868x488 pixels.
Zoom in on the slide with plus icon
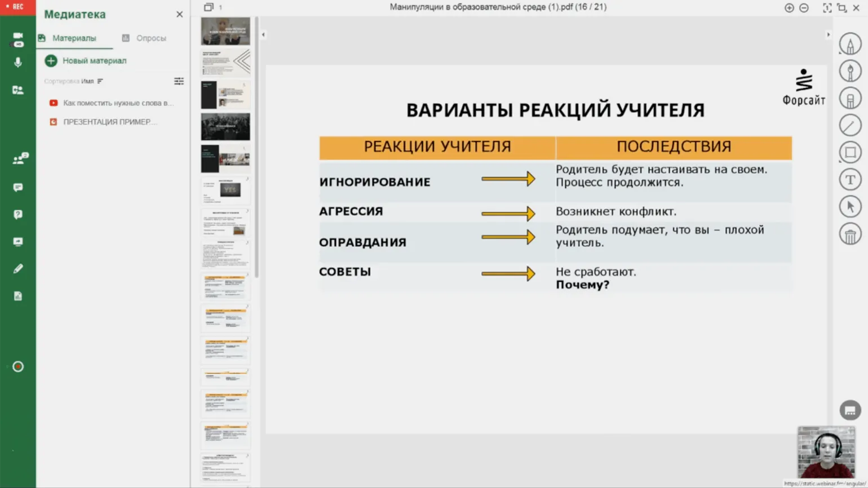pyautogui.click(x=789, y=8)
